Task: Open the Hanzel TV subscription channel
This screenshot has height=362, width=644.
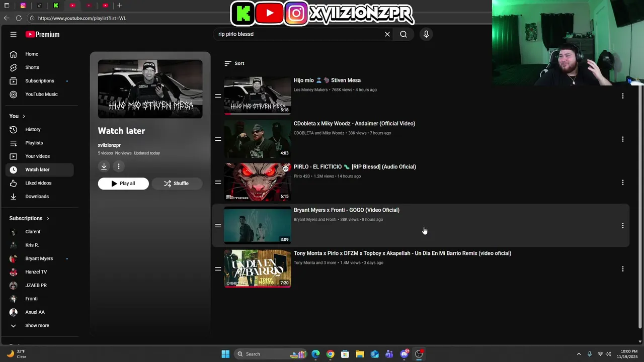Action: click(x=40, y=271)
